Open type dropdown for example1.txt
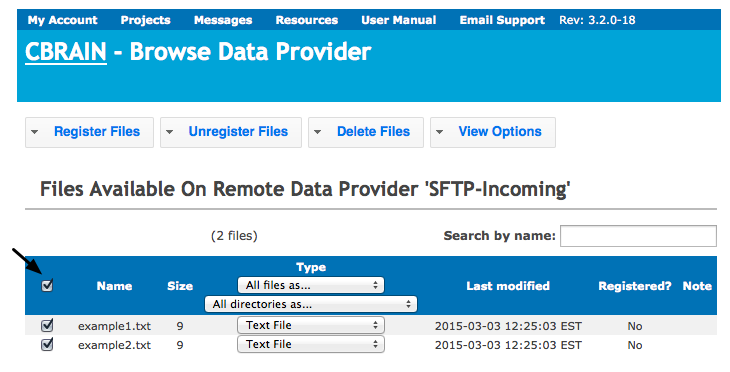Screen dimensions: 730x372 point(311,325)
